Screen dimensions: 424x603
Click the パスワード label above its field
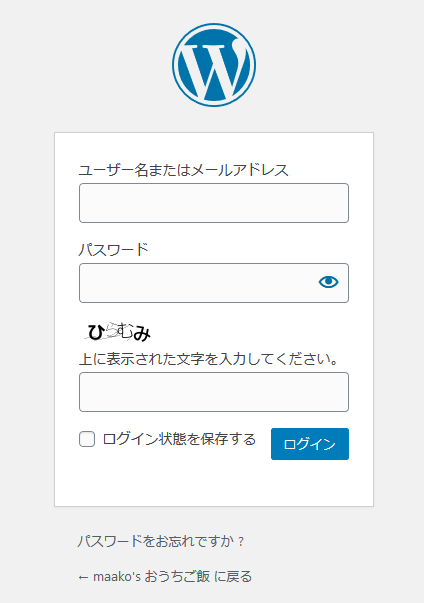(x=113, y=250)
